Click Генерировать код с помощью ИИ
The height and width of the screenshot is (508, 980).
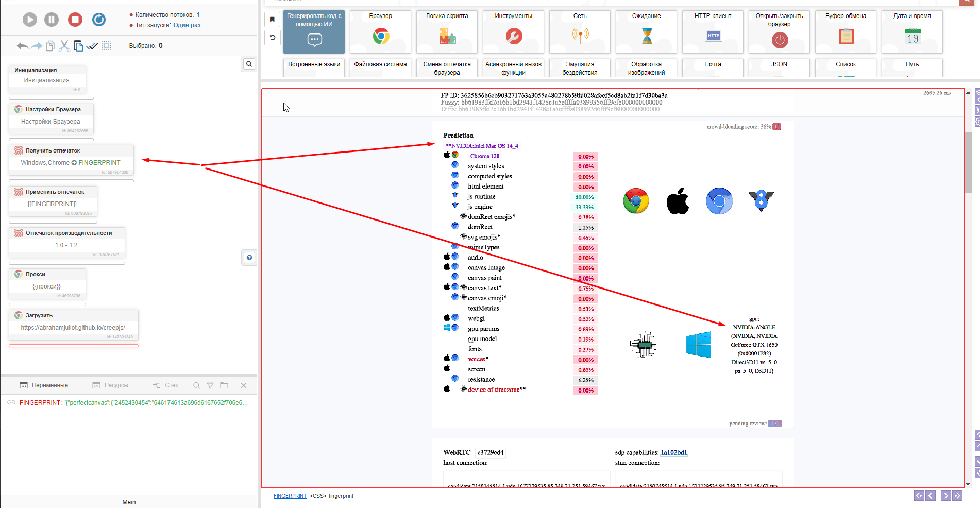pos(314,32)
